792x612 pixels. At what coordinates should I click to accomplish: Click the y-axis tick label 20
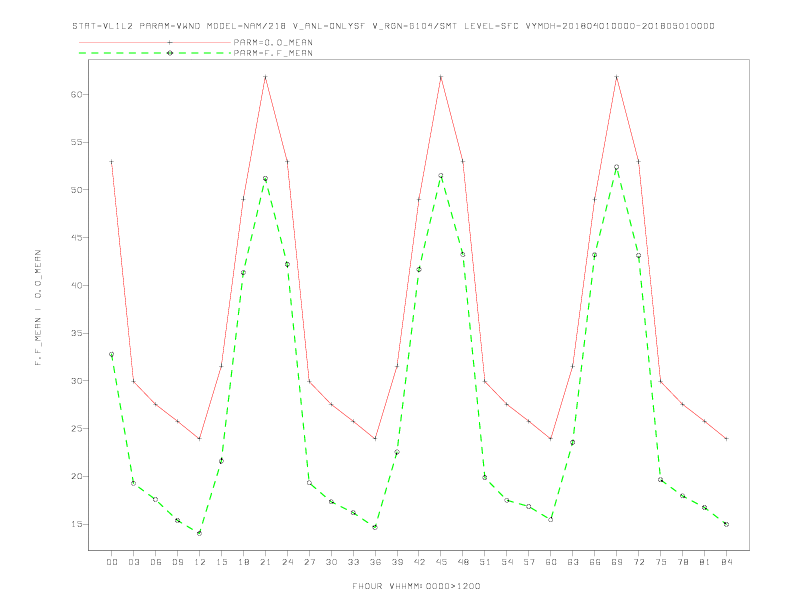tap(77, 476)
